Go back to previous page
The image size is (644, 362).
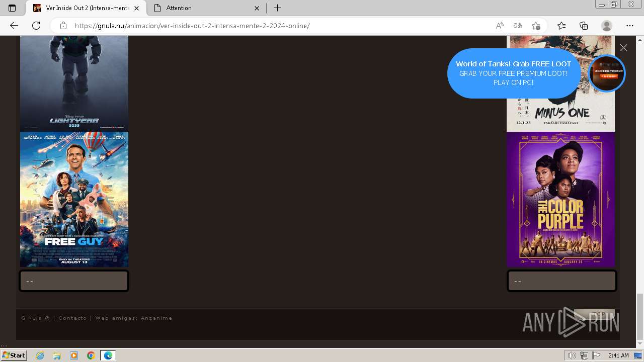pyautogui.click(x=14, y=26)
